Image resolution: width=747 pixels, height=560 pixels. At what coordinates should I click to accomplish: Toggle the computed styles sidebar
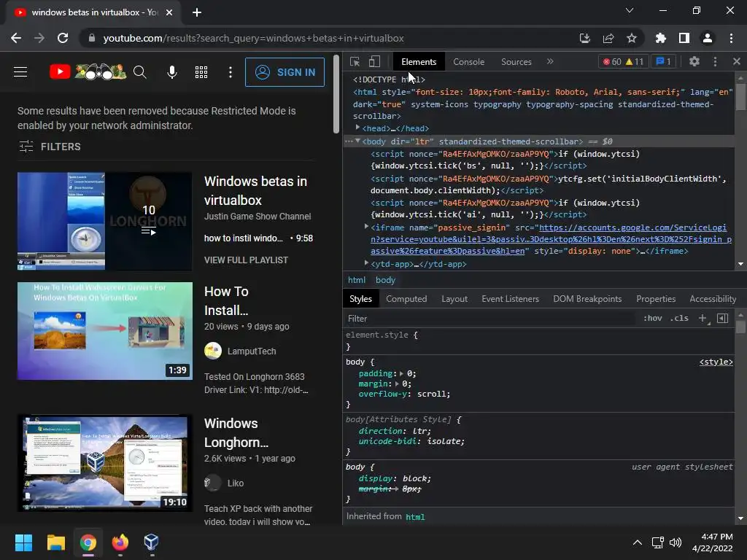point(723,318)
